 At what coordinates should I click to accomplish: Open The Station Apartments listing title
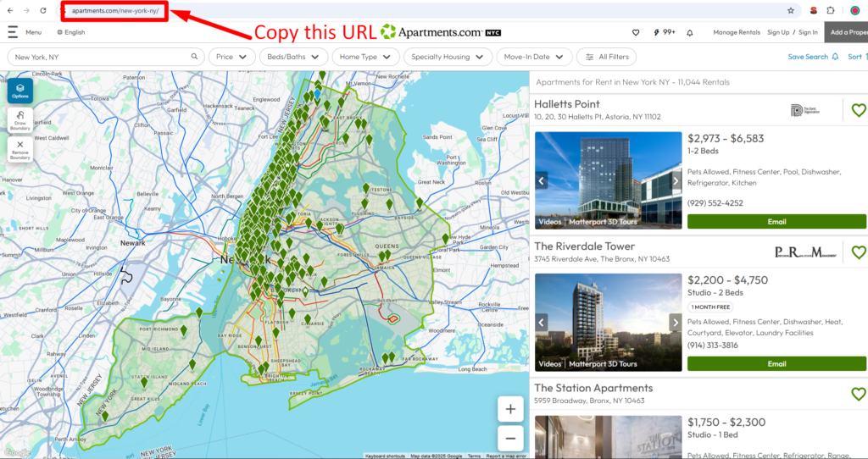[x=593, y=388]
